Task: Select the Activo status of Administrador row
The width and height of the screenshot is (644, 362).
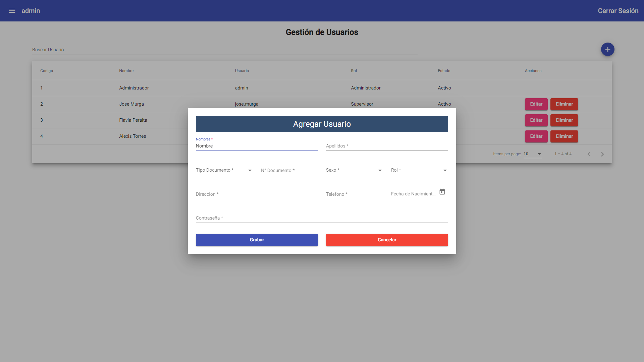Action: click(x=444, y=88)
